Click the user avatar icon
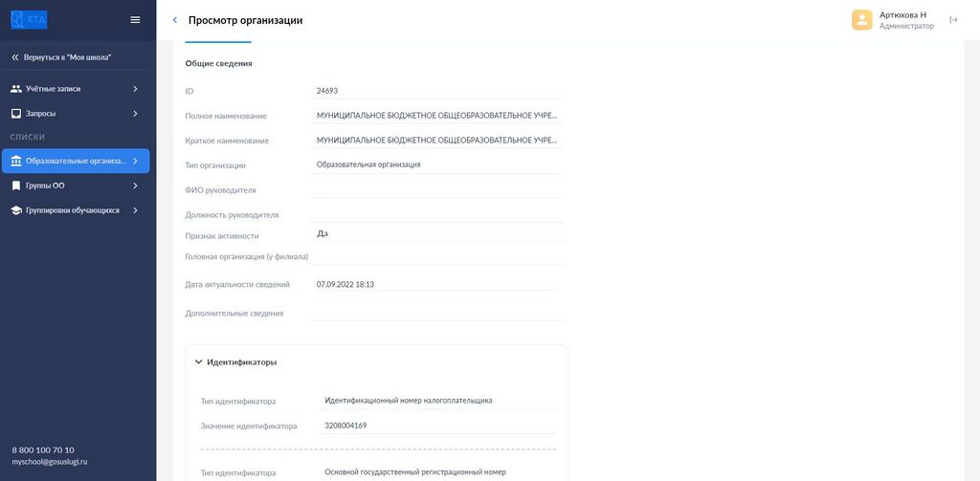This screenshot has width=980, height=481. click(862, 20)
